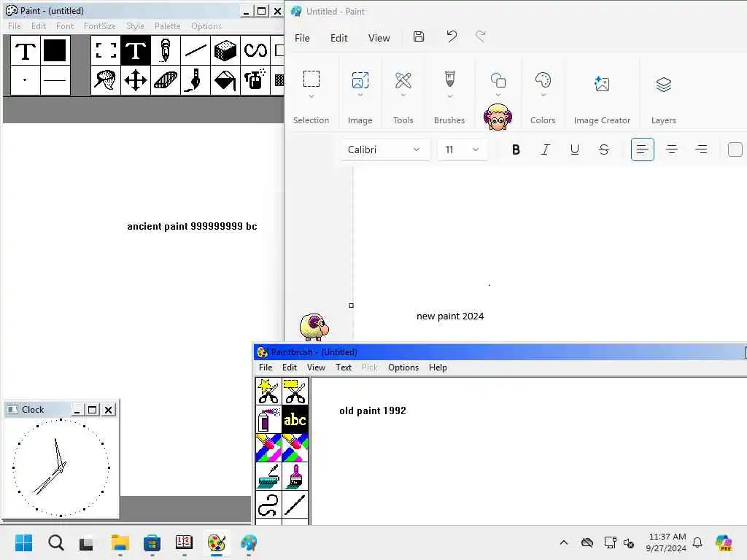
Task: Set text alignment to right
Action: tap(701, 149)
